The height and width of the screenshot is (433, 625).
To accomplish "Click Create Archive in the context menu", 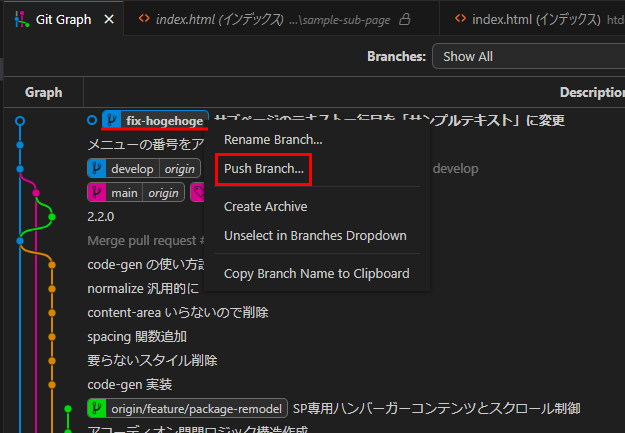I will click(x=265, y=206).
